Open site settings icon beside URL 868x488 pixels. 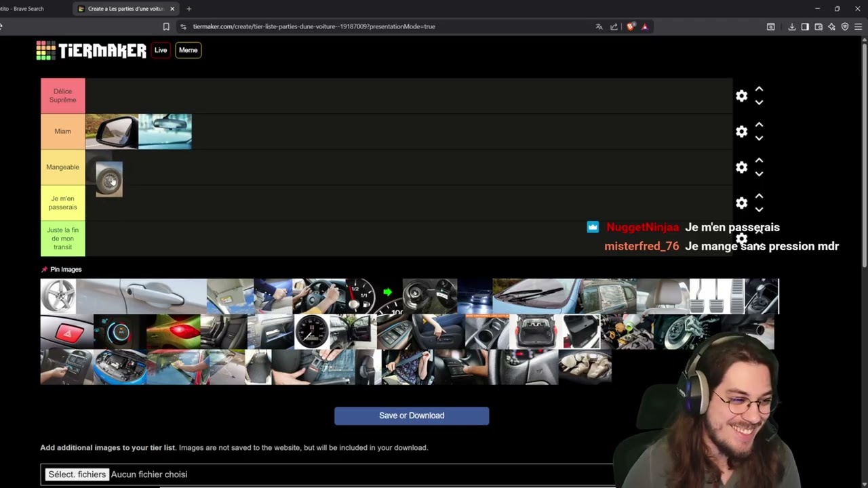183,26
